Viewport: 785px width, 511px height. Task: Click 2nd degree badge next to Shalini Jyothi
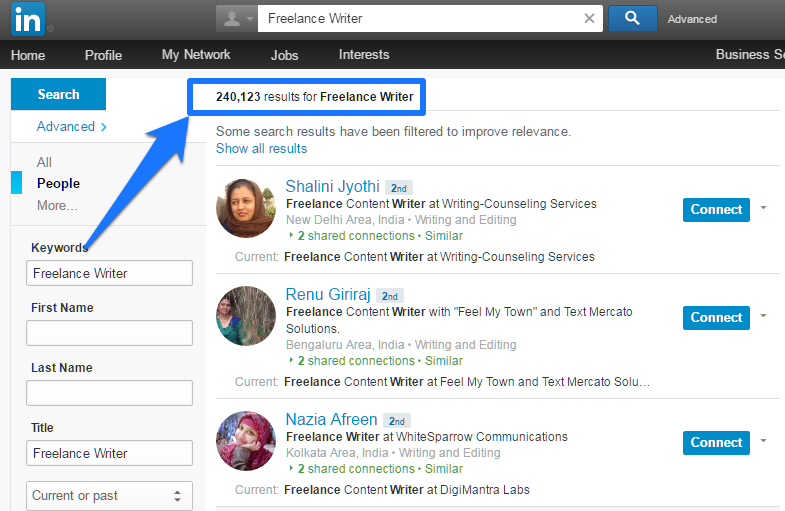pos(399,188)
